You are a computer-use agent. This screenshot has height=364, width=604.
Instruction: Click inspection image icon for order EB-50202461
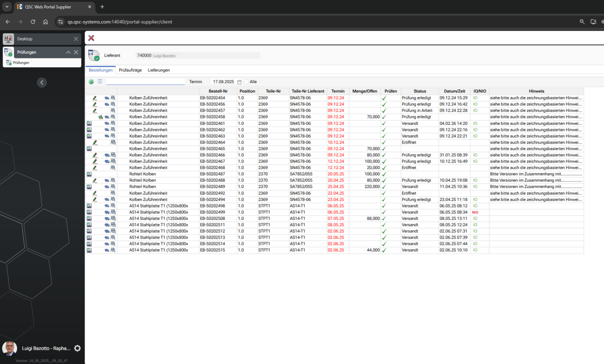(x=89, y=123)
